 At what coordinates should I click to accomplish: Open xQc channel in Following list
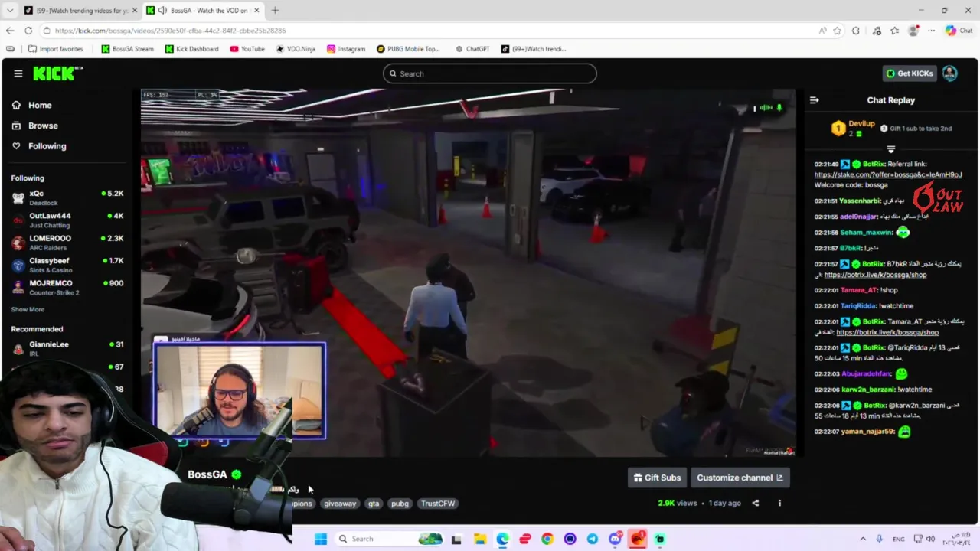pyautogui.click(x=67, y=197)
